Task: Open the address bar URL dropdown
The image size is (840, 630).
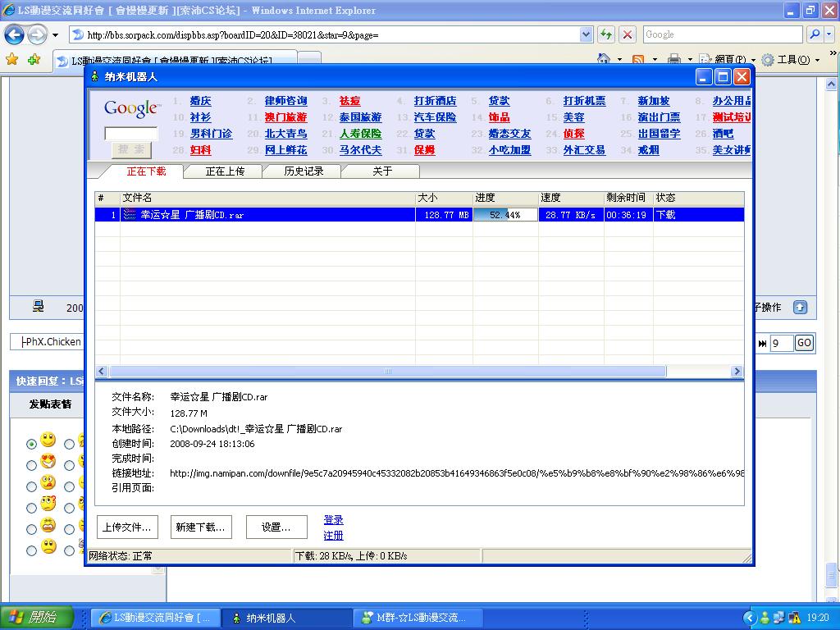Action: point(586,34)
